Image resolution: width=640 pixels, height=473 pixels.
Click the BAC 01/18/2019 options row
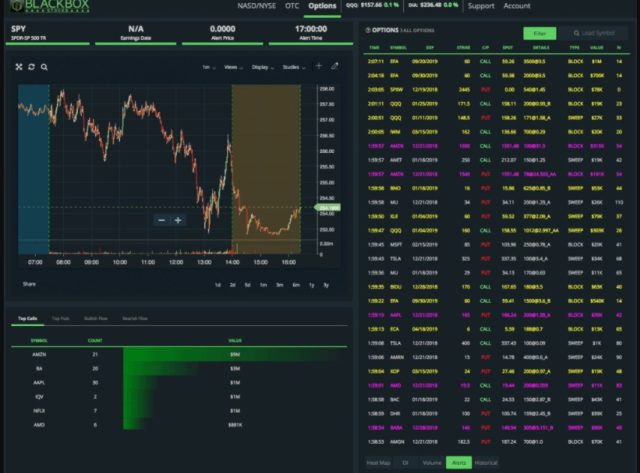pyautogui.click(x=496, y=400)
